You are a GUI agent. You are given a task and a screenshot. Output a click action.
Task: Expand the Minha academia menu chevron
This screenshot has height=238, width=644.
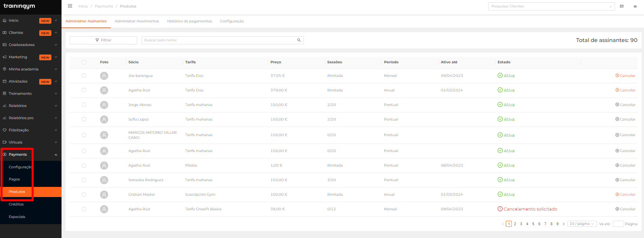click(56, 69)
